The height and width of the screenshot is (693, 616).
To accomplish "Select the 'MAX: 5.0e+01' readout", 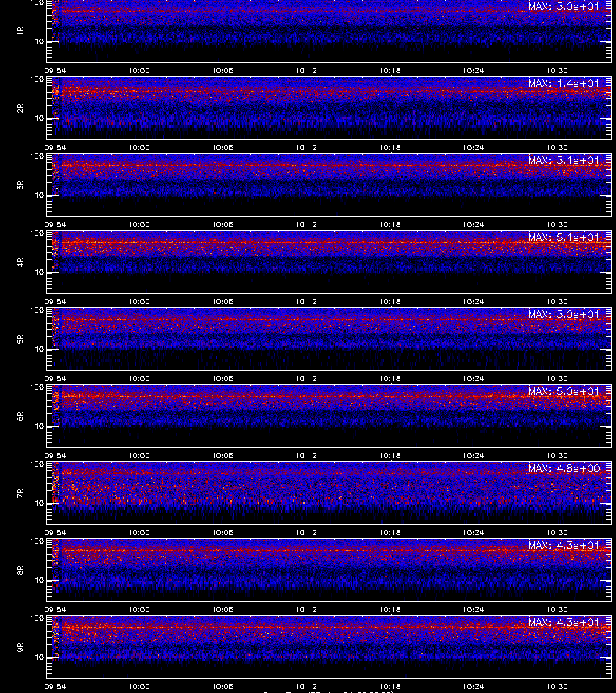I will pyautogui.click(x=564, y=391).
